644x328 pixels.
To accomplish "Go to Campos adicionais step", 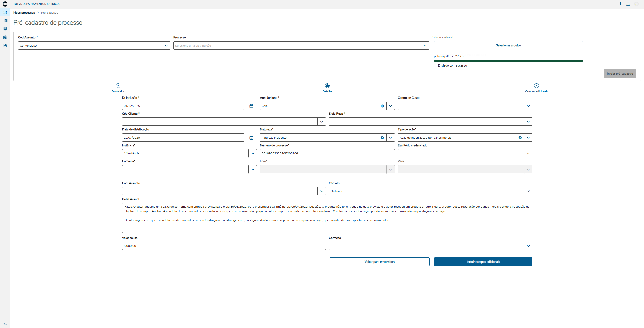I will [x=536, y=86].
